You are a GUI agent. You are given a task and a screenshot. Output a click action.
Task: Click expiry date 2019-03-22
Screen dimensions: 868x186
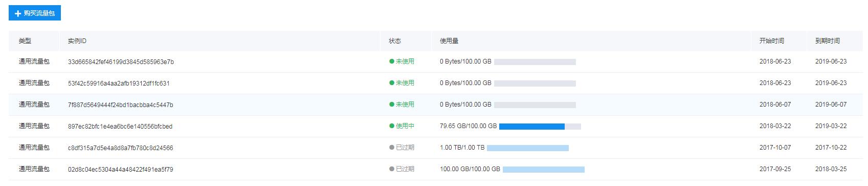click(x=831, y=126)
